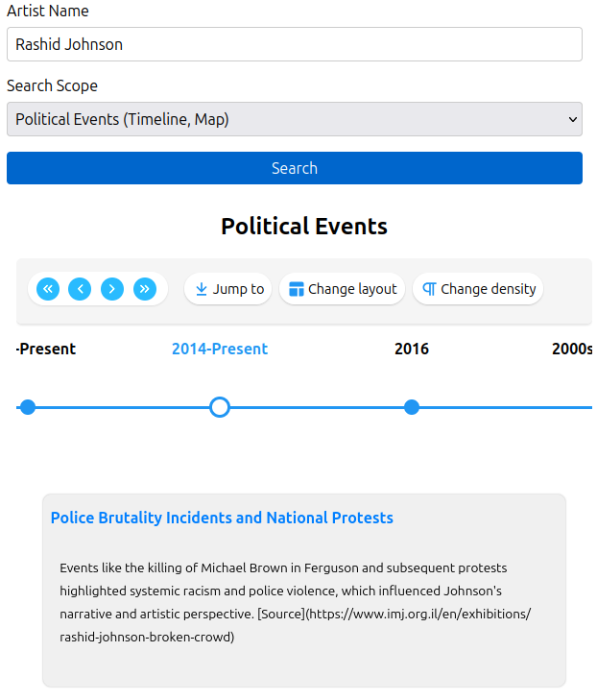Select the 2016 timeline label
Image resolution: width=597 pixels, height=700 pixels.
[x=412, y=349]
